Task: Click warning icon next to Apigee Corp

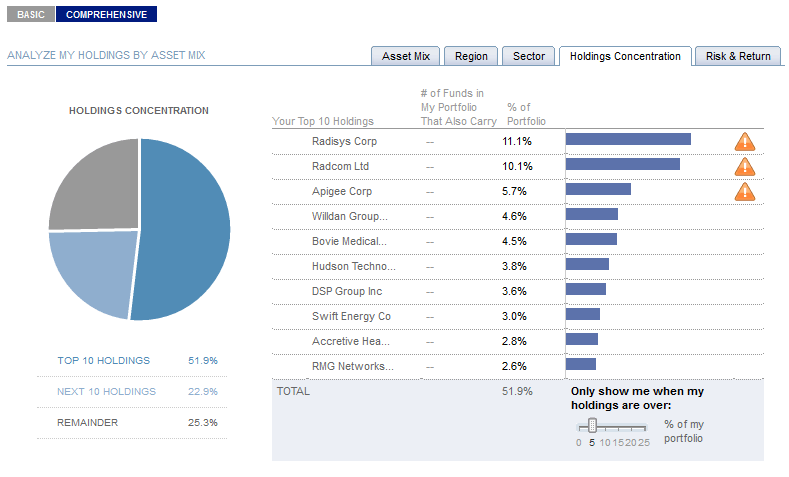Action: pos(745,192)
